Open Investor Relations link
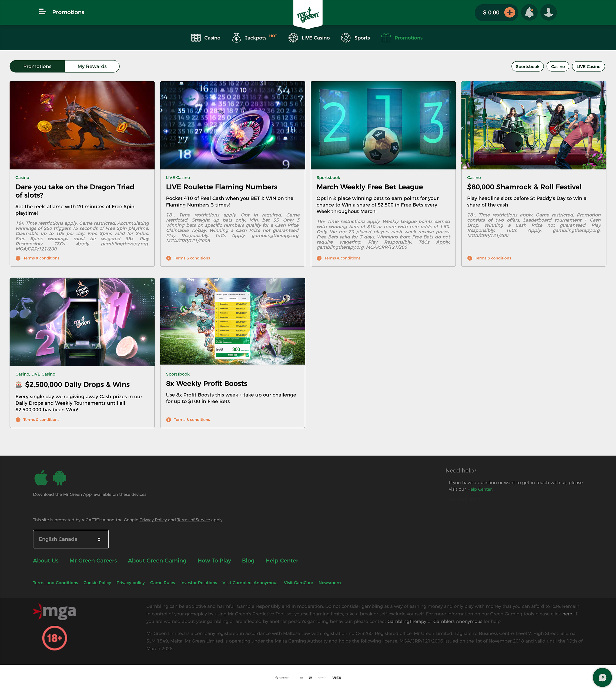The image size is (616, 691). [x=199, y=582]
